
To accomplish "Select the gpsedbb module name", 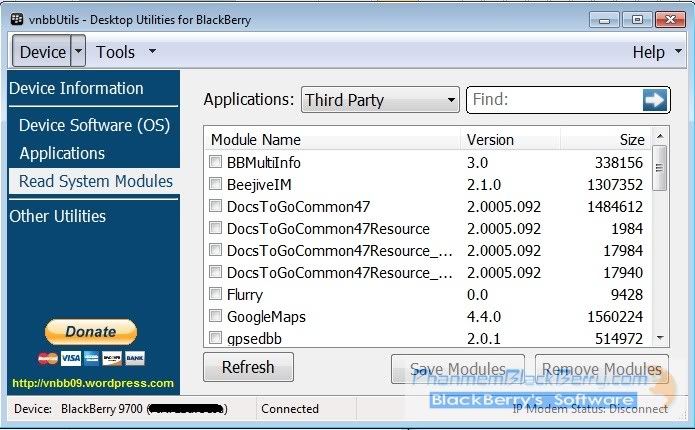I will pos(254,339).
